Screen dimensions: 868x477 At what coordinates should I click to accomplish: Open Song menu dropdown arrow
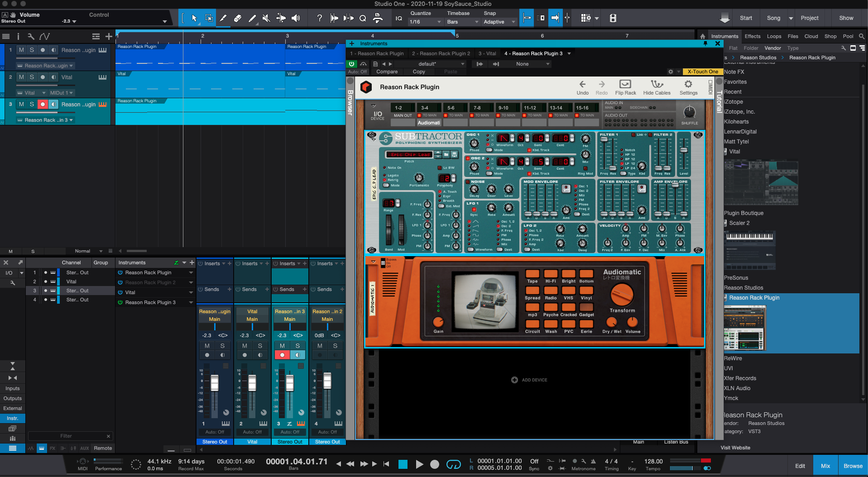click(x=791, y=18)
